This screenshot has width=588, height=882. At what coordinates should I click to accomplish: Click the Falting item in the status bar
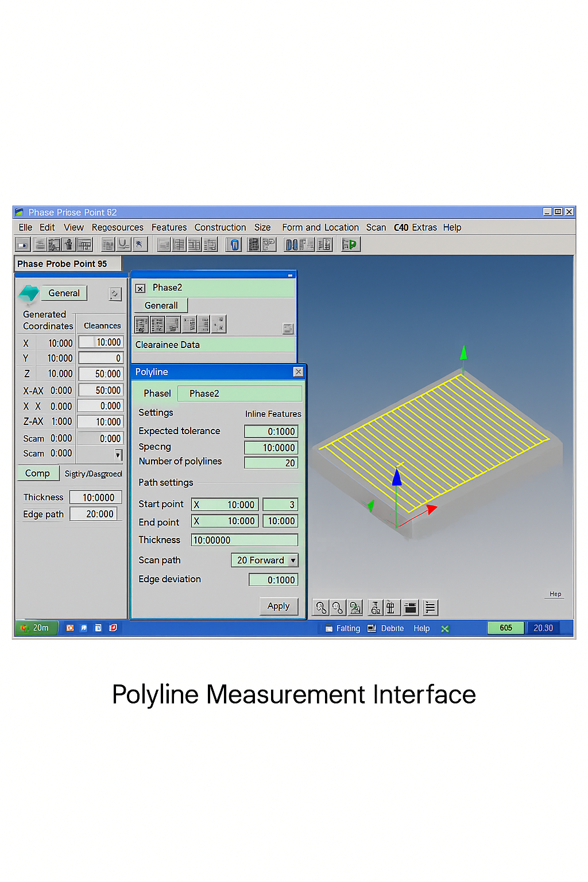coord(347,628)
